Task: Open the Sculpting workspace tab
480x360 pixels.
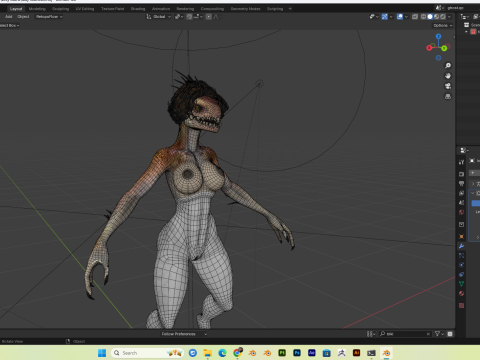Action: pyautogui.click(x=60, y=9)
